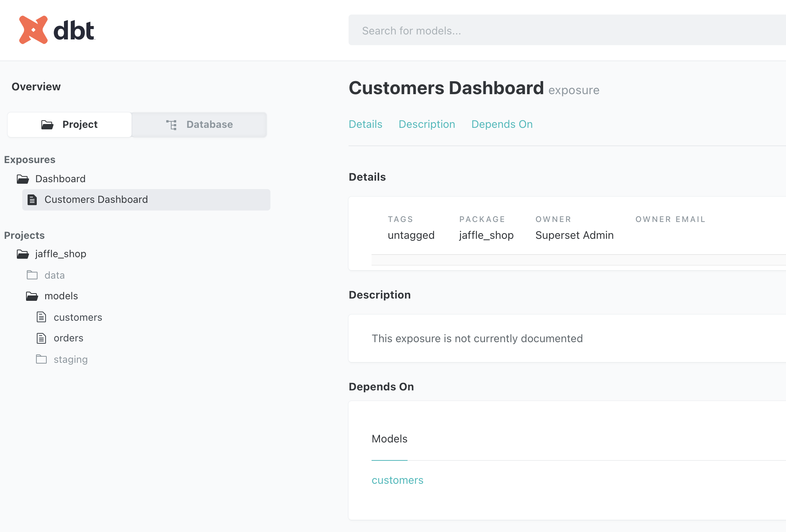Click the jaffle_shop open folder icon
This screenshot has height=532, width=786.
pyautogui.click(x=23, y=254)
